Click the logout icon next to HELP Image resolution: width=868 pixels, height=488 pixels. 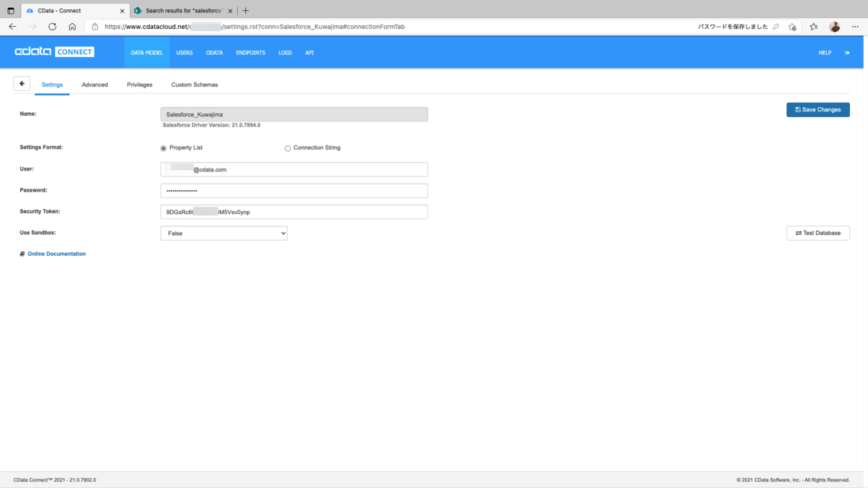(x=847, y=53)
